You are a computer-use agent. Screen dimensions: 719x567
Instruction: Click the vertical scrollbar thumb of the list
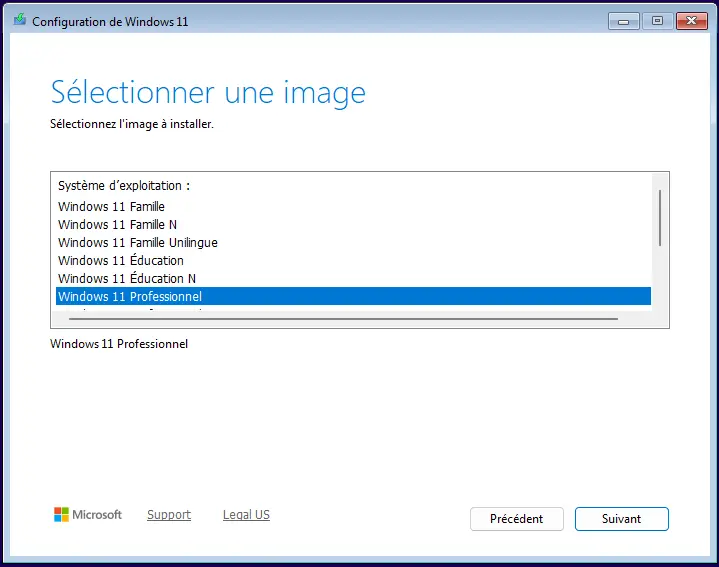tap(660, 217)
